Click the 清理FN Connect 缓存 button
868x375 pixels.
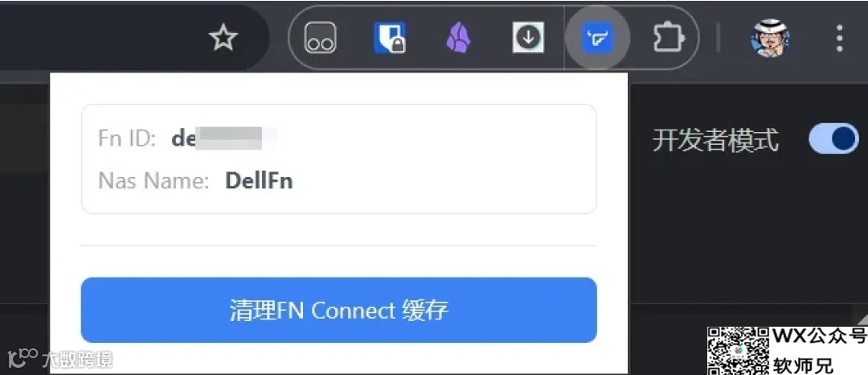(339, 310)
